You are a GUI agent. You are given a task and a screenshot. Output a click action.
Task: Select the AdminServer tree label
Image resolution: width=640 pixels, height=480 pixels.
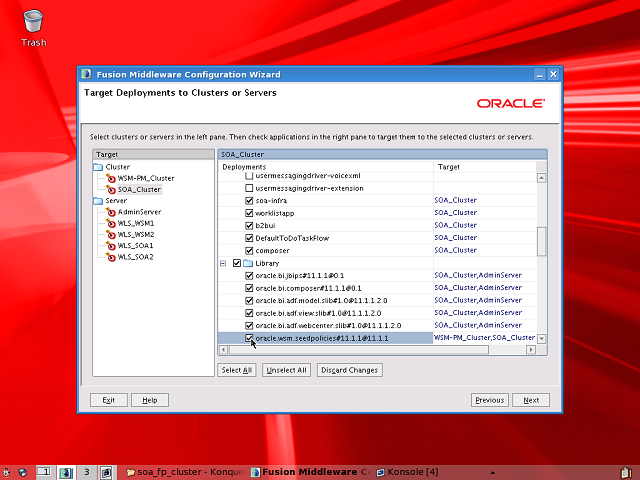pos(139,212)
